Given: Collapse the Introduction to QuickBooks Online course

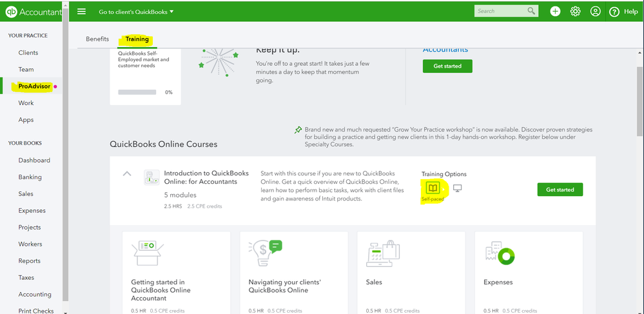Looking at the screenshot, I should [127, 173].
